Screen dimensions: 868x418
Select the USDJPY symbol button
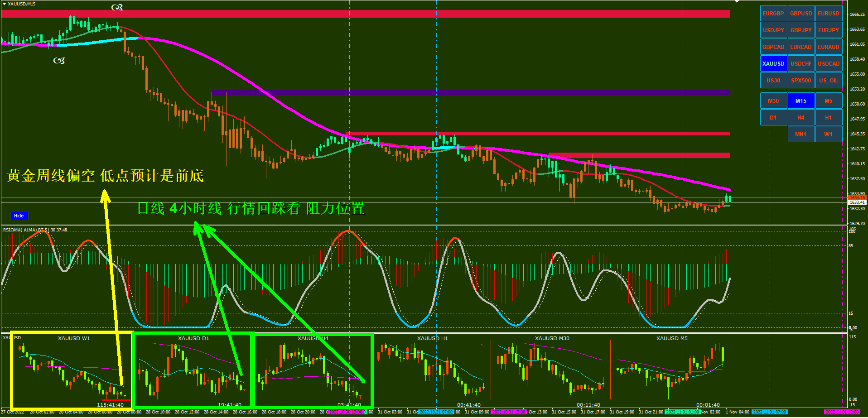(773, 30)
